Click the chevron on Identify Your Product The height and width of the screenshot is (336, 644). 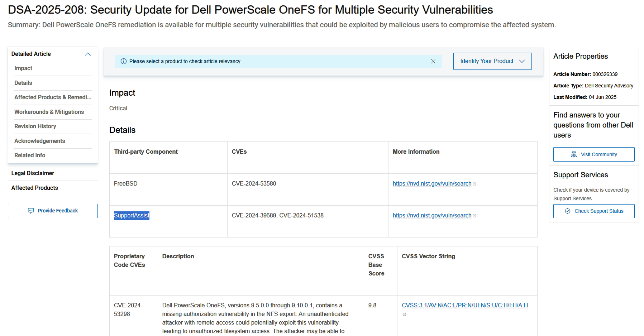click(x=522, y=61)
